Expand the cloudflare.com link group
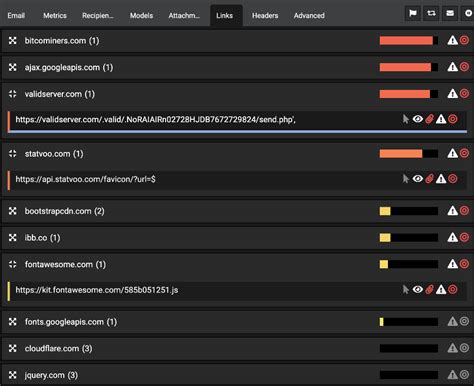 (13, 348)
